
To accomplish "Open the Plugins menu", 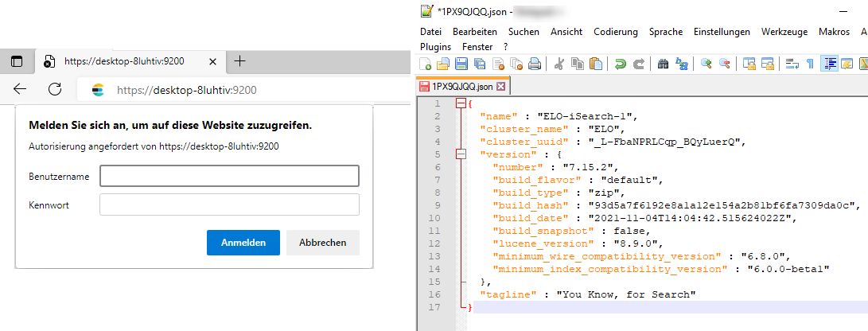I will pos(436,47).
